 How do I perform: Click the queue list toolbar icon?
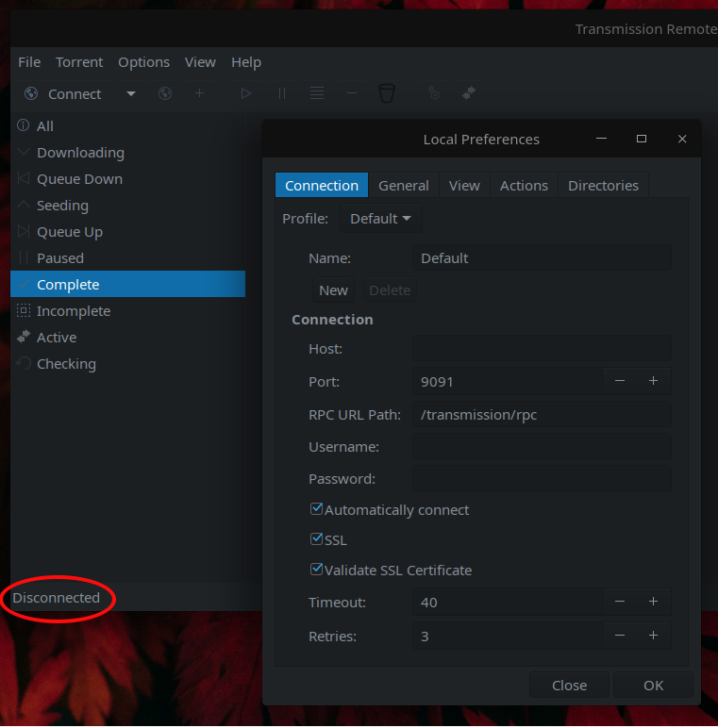pos(317,93)
